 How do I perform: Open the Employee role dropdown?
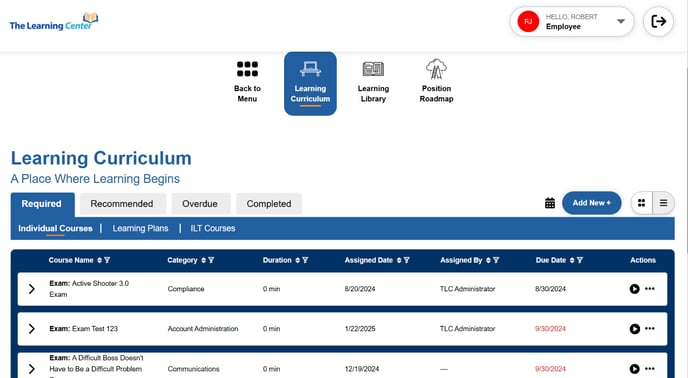coord(620,21)
